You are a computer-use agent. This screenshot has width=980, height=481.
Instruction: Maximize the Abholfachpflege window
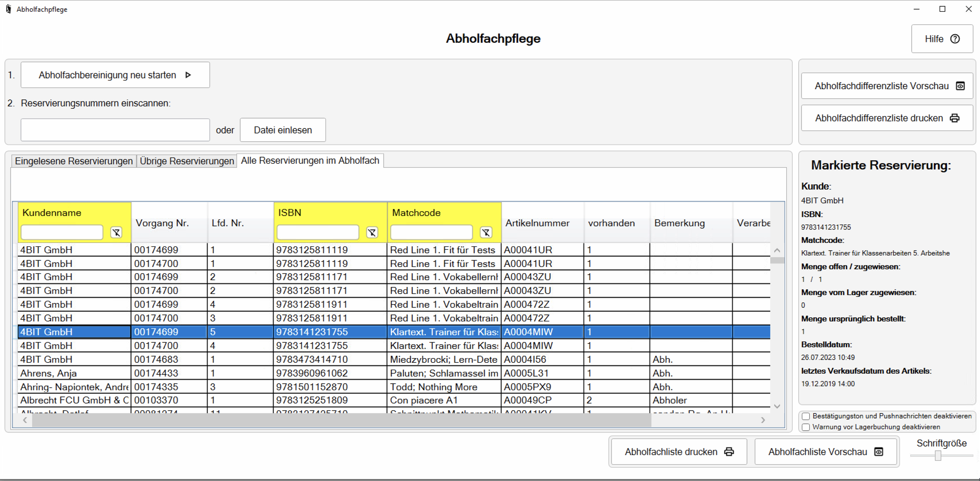point(942,9)
